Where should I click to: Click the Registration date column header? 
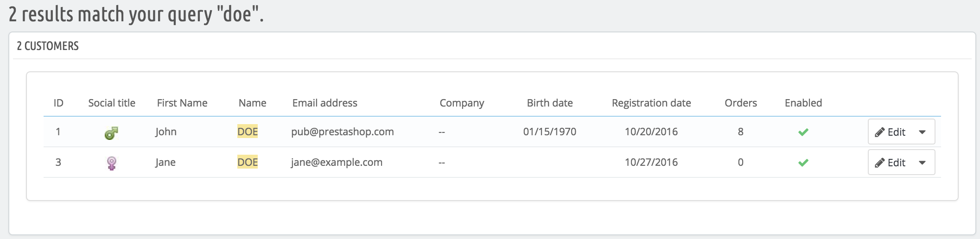tap(651, 103)
